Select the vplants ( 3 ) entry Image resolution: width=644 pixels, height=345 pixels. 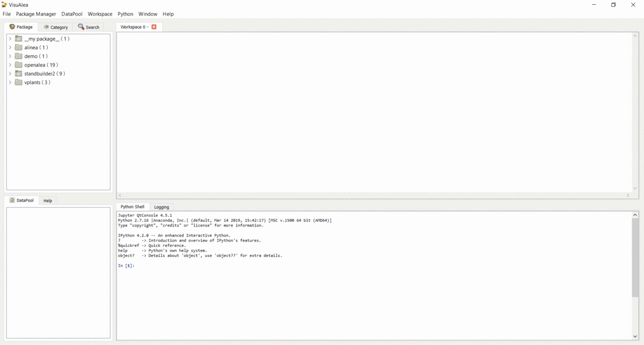38,82
